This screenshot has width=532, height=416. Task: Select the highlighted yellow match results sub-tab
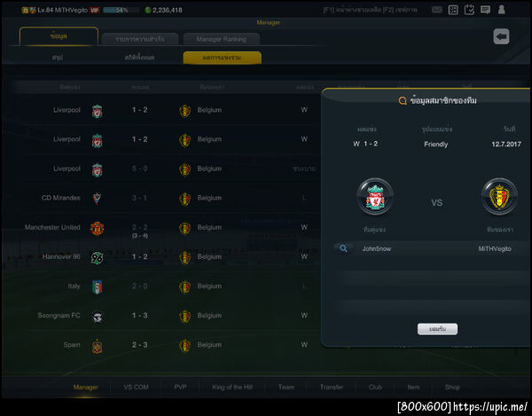click(x=222, y=58)
